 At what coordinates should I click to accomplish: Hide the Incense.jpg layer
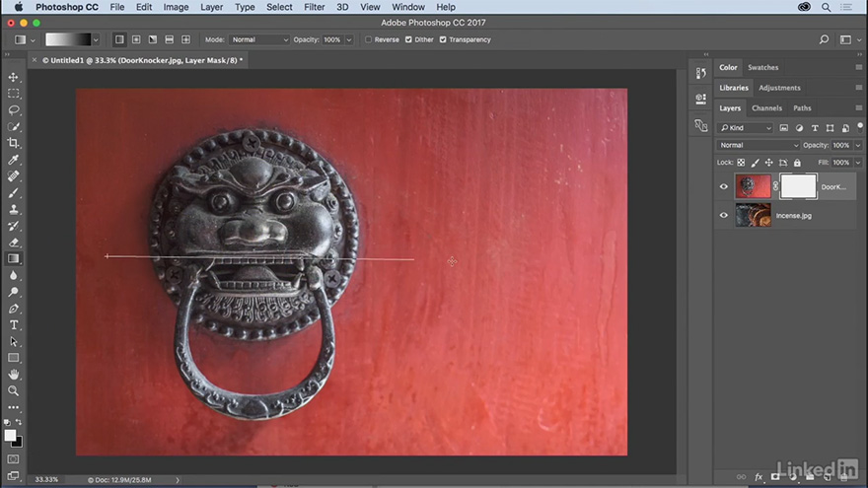click(724, 215)
